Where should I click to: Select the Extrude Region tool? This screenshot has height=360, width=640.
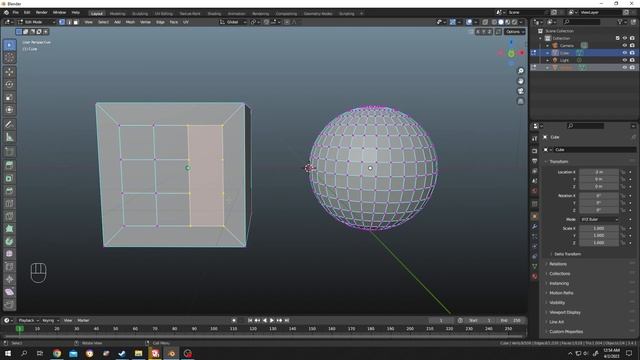click(9, 165)
